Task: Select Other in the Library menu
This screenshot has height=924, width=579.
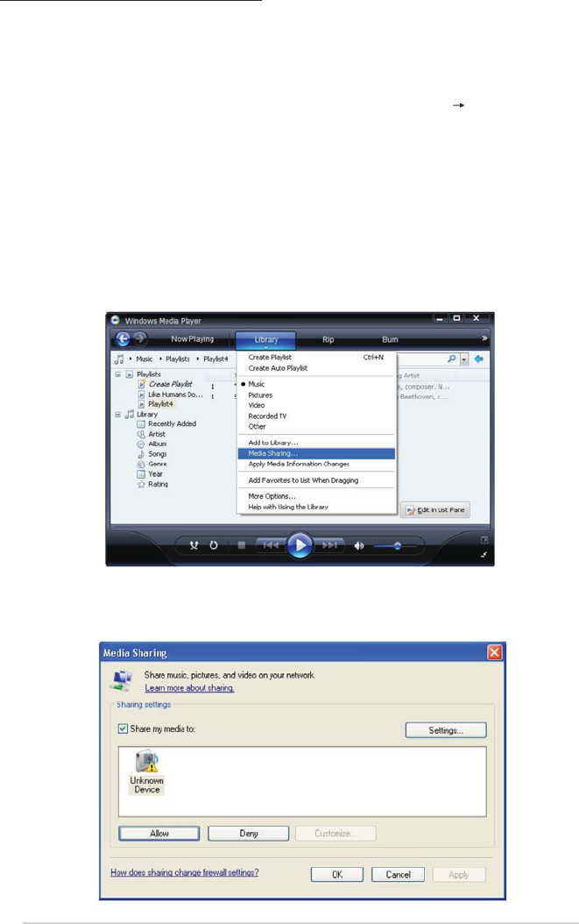Action: click(x=315, y=427)
